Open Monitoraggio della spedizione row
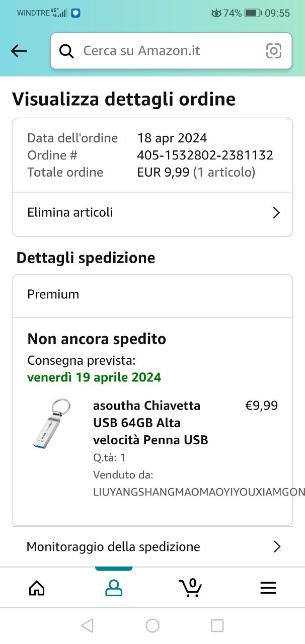The height and width of the screenshot is (644, 305). [151, 547]
